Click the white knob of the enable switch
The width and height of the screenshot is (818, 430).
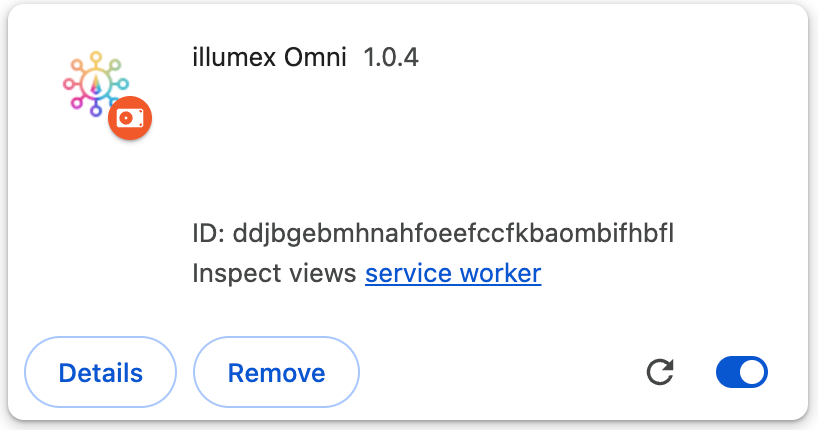753,373
